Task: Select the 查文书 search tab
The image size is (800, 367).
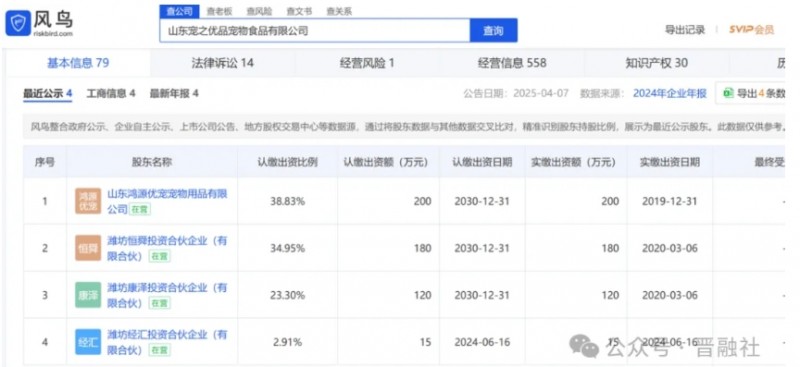Action: 299,11
